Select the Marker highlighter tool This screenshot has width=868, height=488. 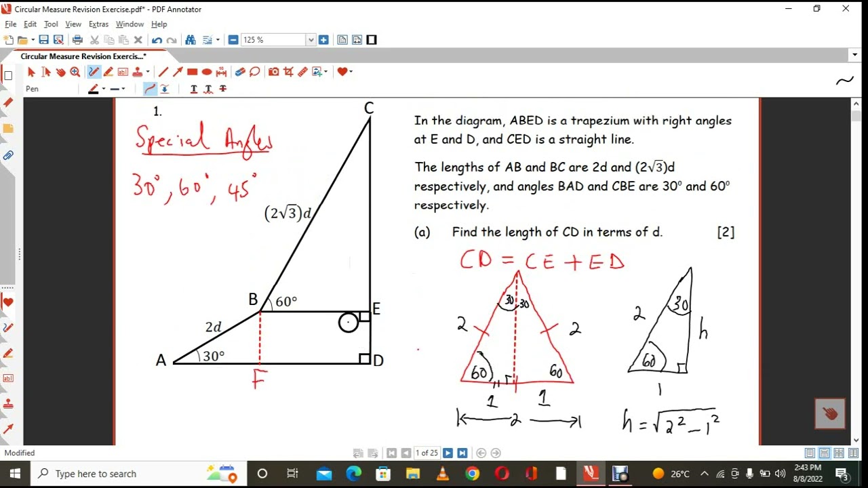tap(108, 72)
